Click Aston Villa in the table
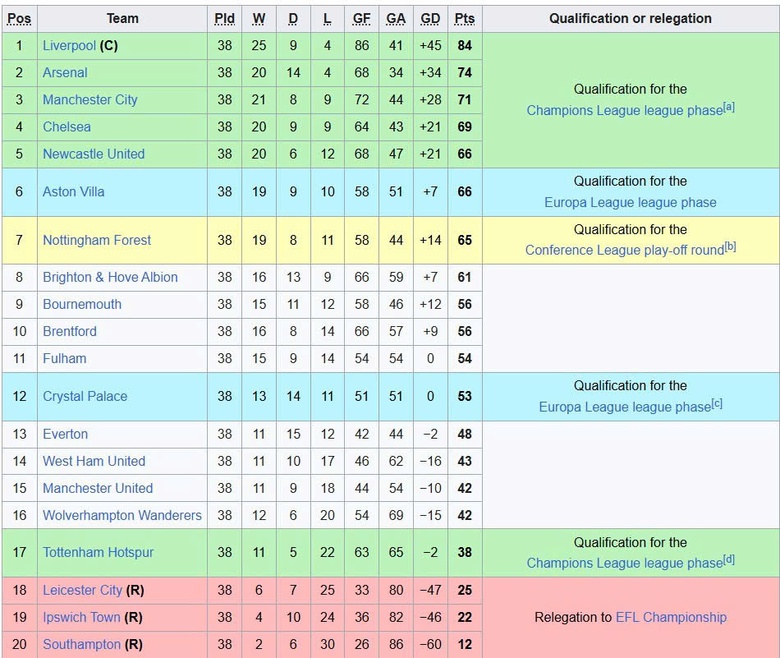 point(73,192)
